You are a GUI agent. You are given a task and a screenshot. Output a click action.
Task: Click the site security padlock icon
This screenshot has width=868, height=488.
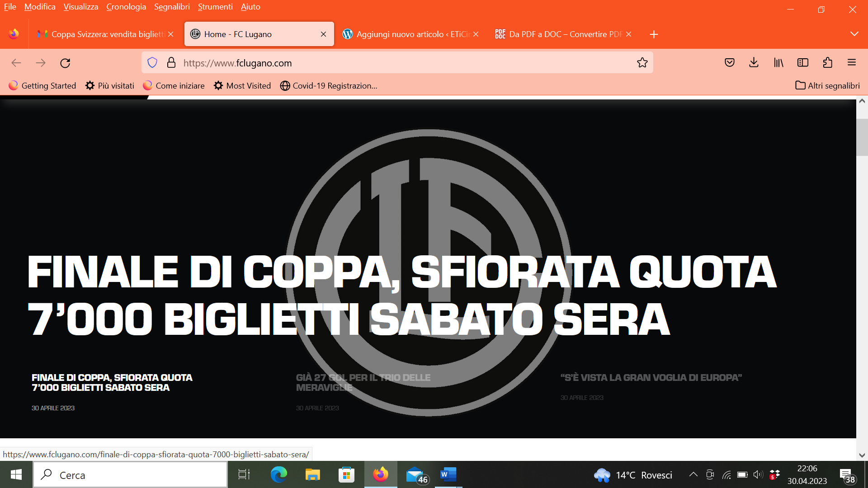(171, 63)
